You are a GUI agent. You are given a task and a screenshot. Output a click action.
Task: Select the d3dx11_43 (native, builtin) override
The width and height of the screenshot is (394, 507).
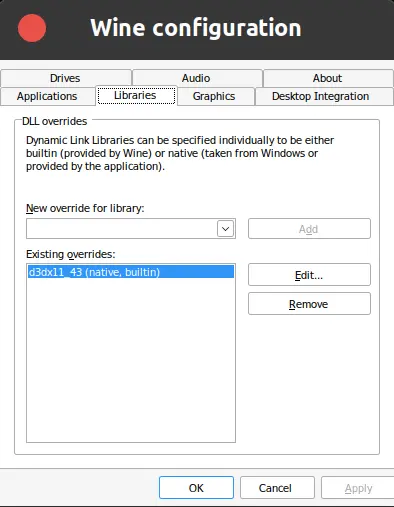pos(131,272)
